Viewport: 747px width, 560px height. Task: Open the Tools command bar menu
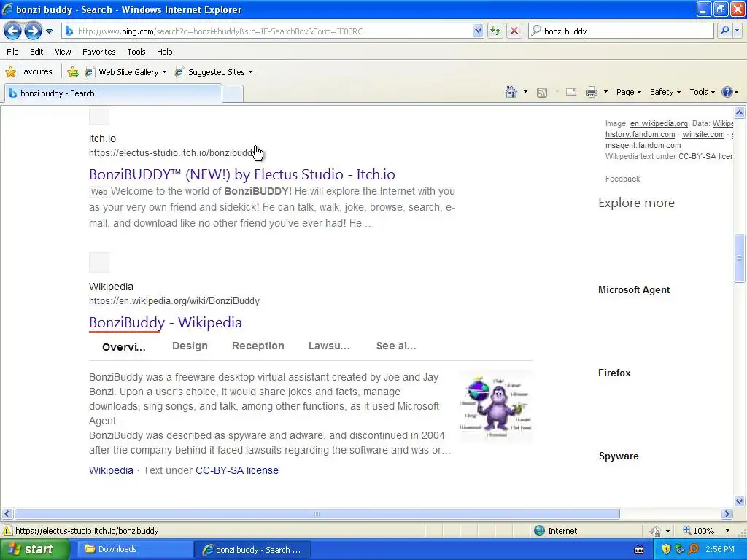pos(703,92)
